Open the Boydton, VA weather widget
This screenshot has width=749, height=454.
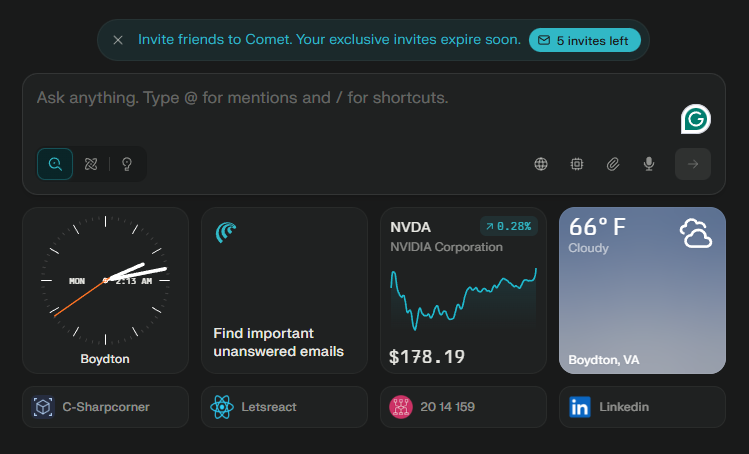coord(642,290)
